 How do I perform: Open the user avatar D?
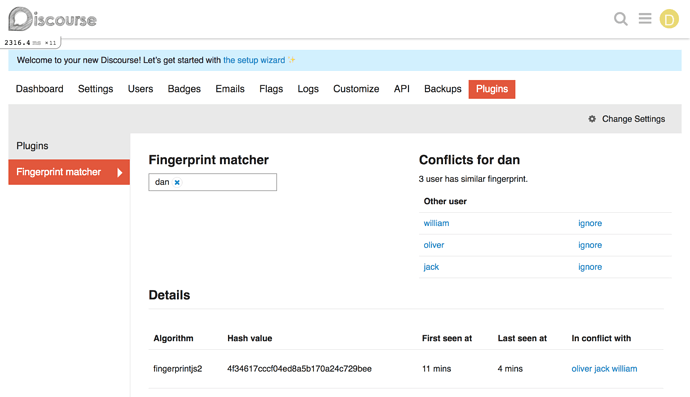(x=669, y=19)
